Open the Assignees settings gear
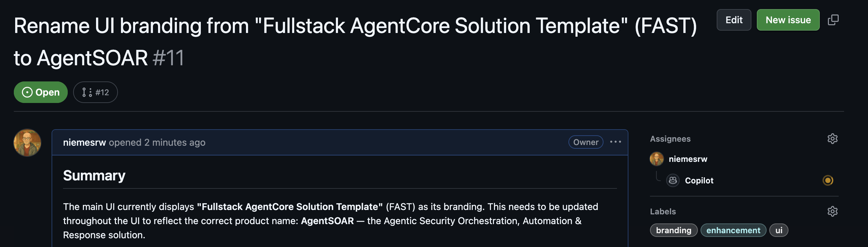This screenshot has height=247, width=868. click(x=833, y=139)
